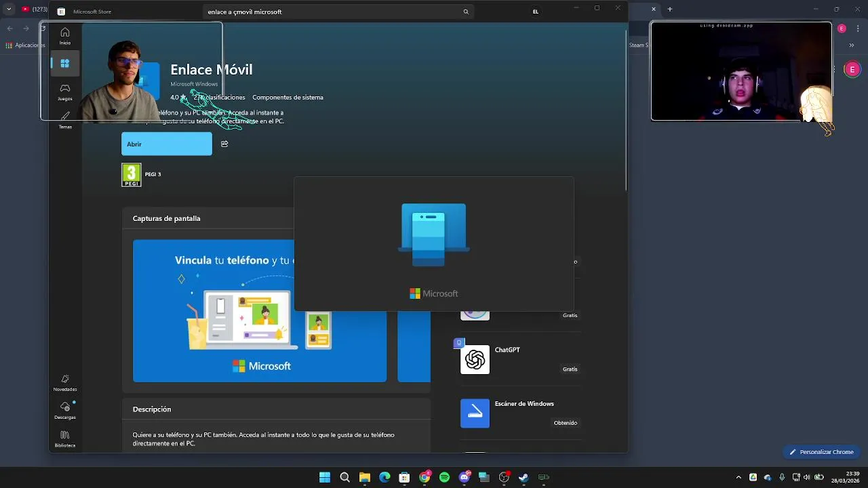Screen dimensions: 868x488
Task: Click Chrome back arrow
Action: tap(9, 28)
